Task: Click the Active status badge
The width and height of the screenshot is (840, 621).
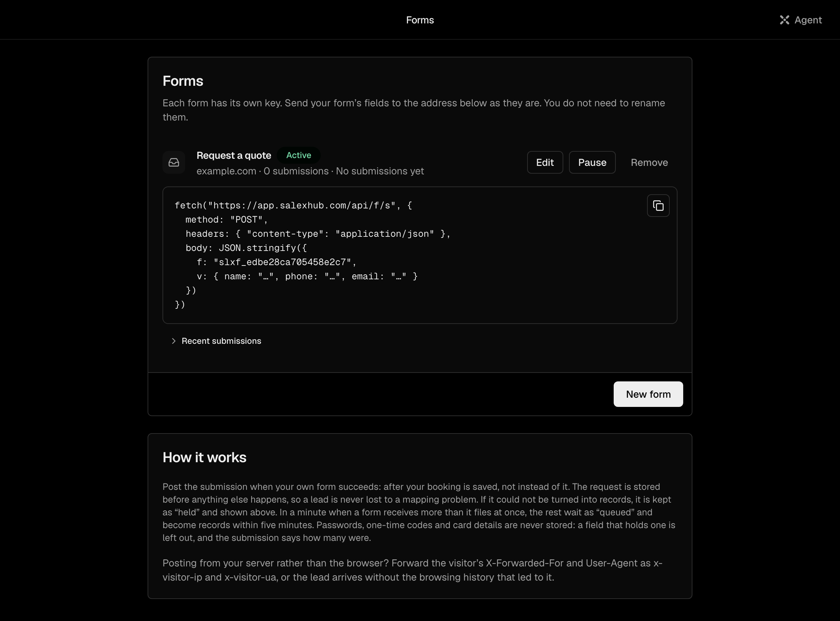Action: tap(298, 155)
